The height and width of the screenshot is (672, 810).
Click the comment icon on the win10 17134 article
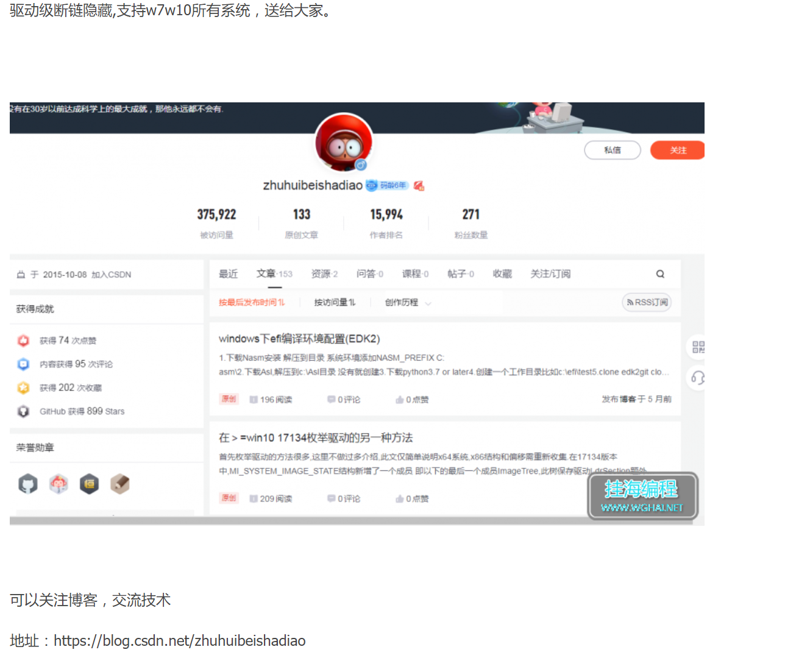pyautogui.click(x=331, y=498)
